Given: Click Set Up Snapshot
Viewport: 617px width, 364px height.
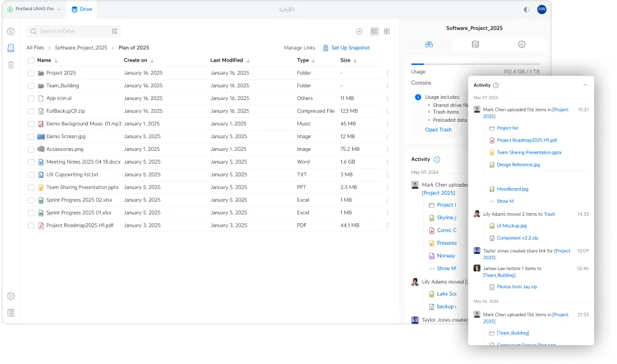Looking at the screenshot, I should tap(346, 47).
